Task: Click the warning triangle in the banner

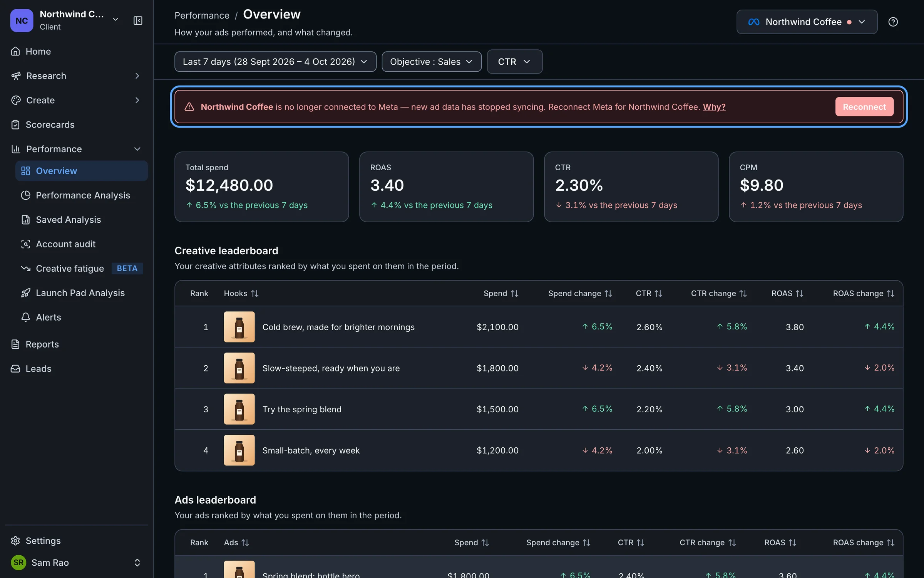Action: click(x=189, y=107)
